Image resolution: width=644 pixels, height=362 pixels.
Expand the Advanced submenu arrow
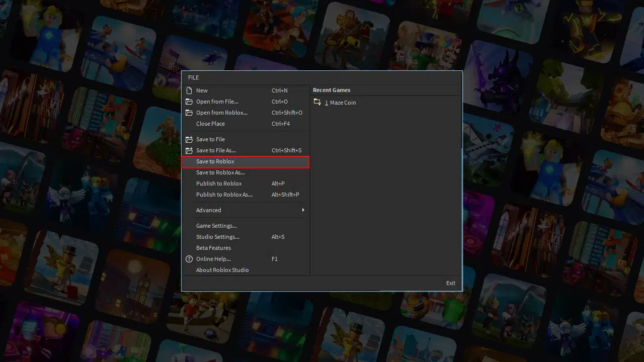tap(303, 210)
